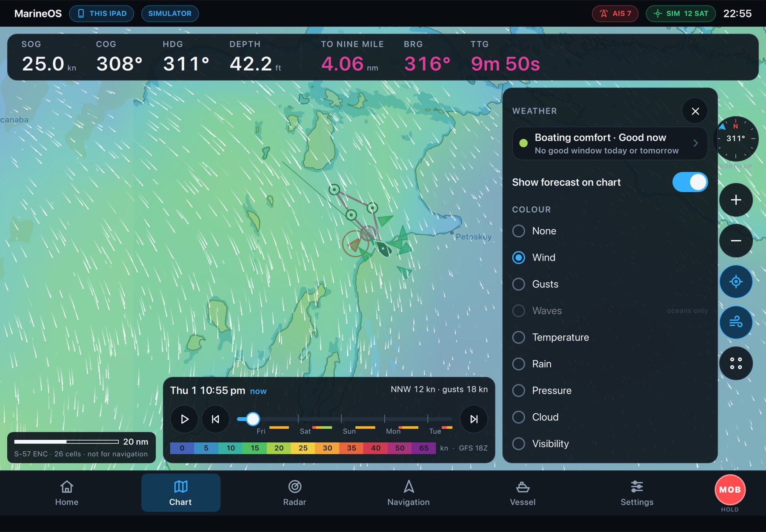Screen dimensions: 766x532
Task: Choose Temperature colour overlay
Action: click(610, 337)
